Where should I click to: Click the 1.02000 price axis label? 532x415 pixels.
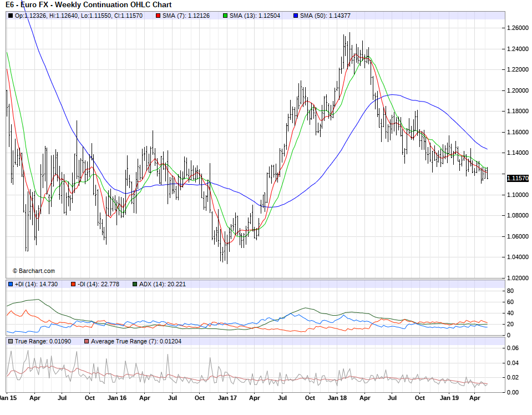(517, 278)
